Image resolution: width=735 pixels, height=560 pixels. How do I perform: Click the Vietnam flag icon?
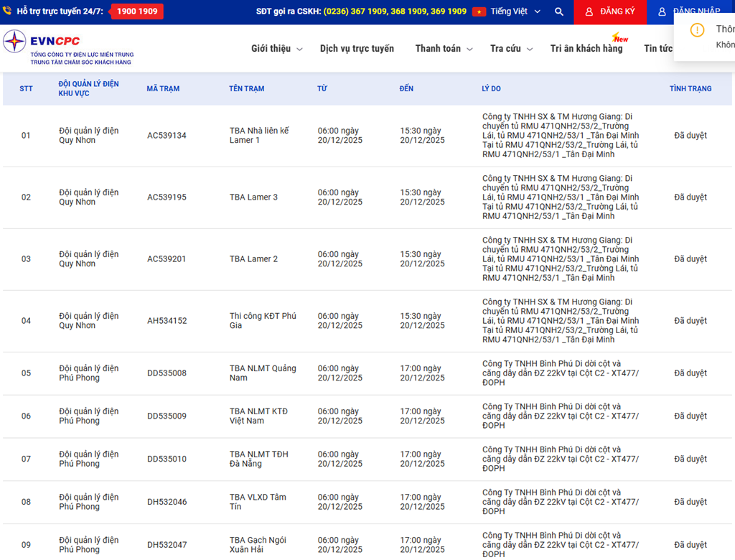pos(479,12)
